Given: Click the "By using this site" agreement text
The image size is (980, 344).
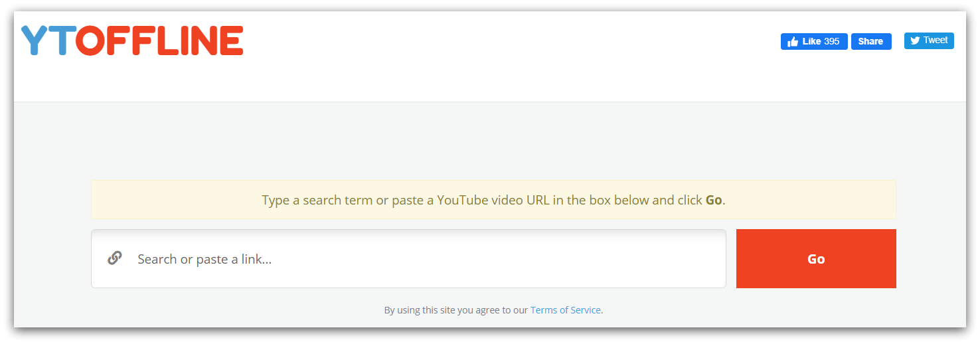Looking at the screenshot, I should 455,310.
